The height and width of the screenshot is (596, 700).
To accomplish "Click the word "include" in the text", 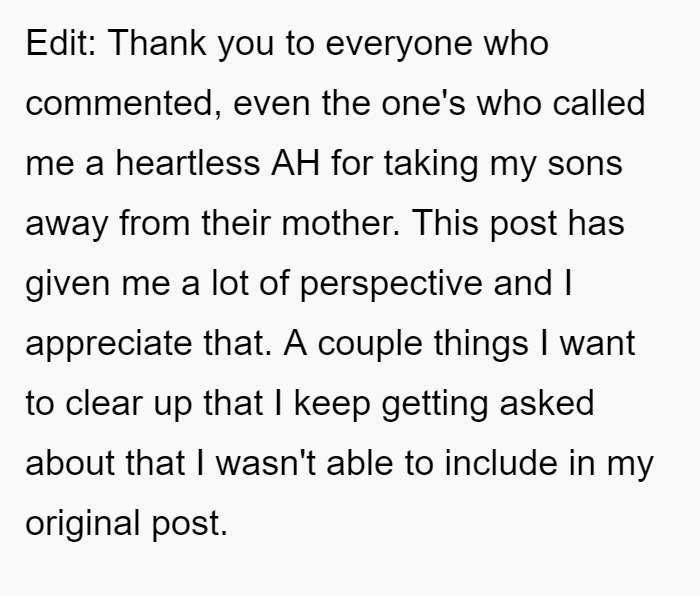I will click(501, 463).
